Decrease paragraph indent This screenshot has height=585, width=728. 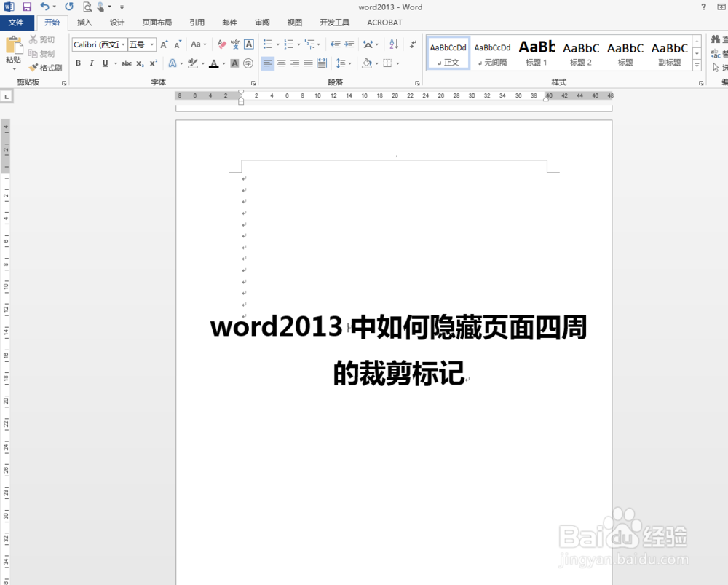pos(335,44)
